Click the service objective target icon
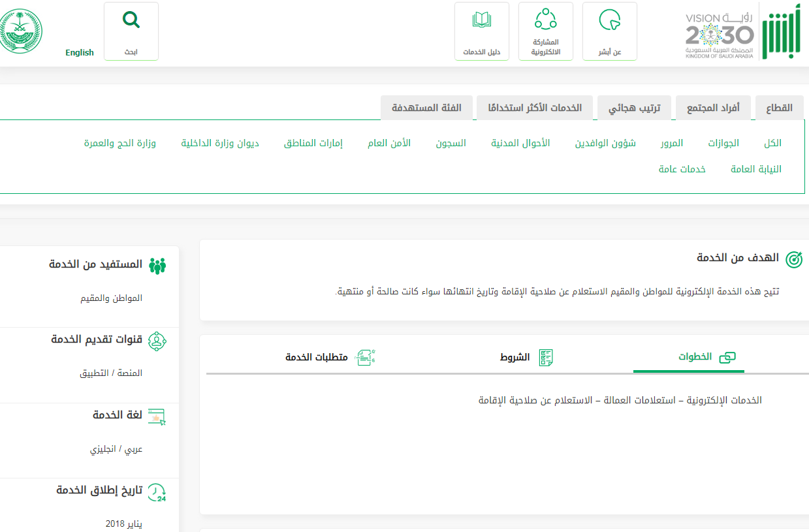 tap(793, 259)
